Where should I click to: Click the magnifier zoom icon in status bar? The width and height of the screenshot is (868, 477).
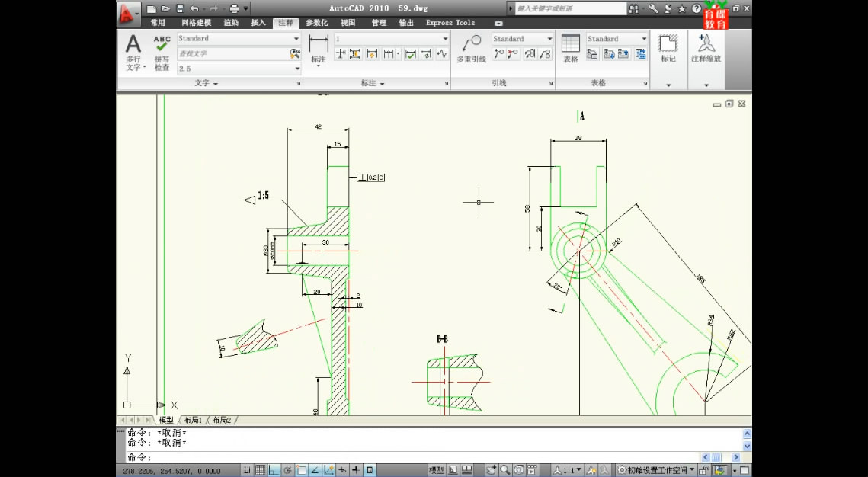504,470
